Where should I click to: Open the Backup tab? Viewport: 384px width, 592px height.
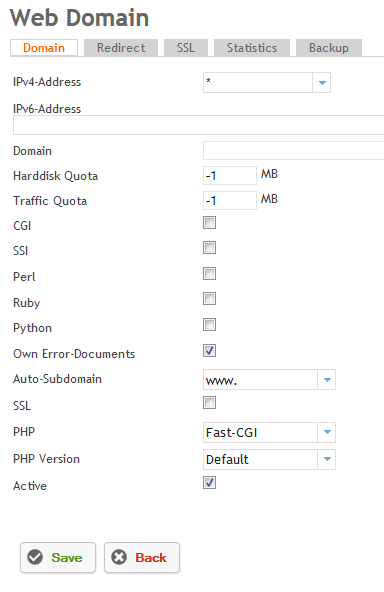(x=328, y=48)
